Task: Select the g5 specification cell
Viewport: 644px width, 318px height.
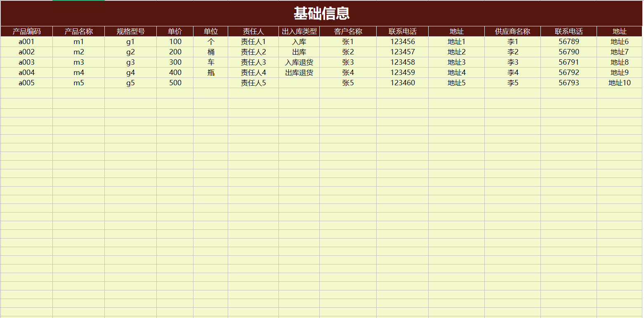Action: point(131,83)
